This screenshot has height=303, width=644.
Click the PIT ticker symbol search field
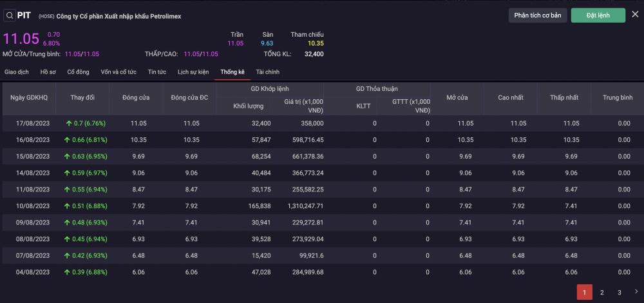[x=24, y=15]
